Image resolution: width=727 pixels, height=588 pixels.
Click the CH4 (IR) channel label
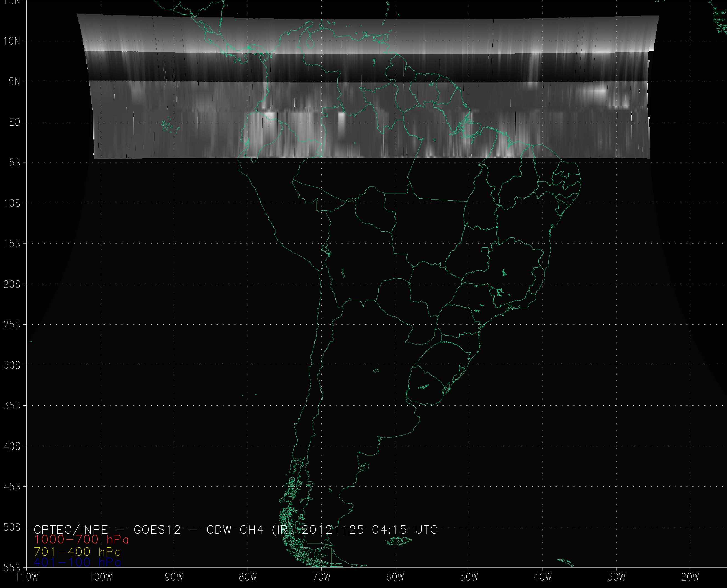pyautogui.click(x=267, y=529)
